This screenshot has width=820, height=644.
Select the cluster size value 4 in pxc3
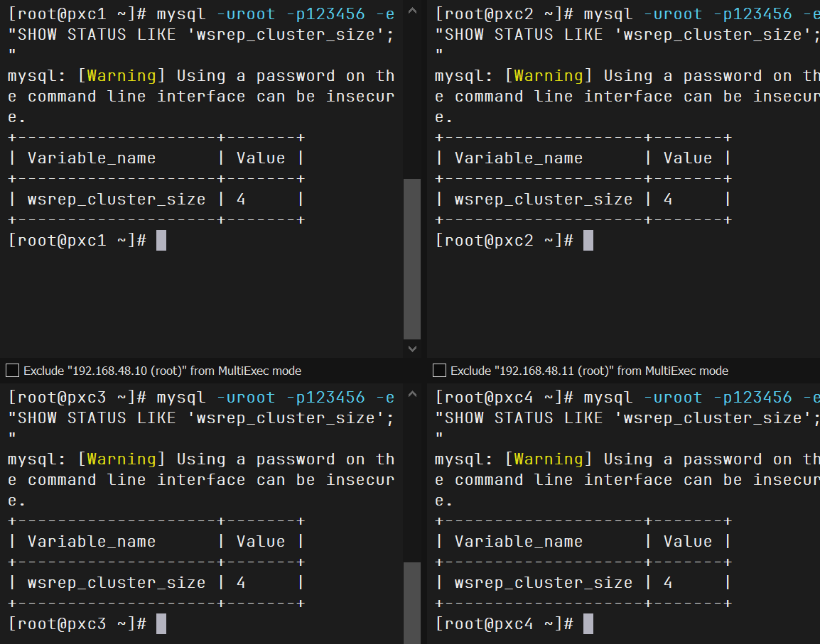coord(241,583)
